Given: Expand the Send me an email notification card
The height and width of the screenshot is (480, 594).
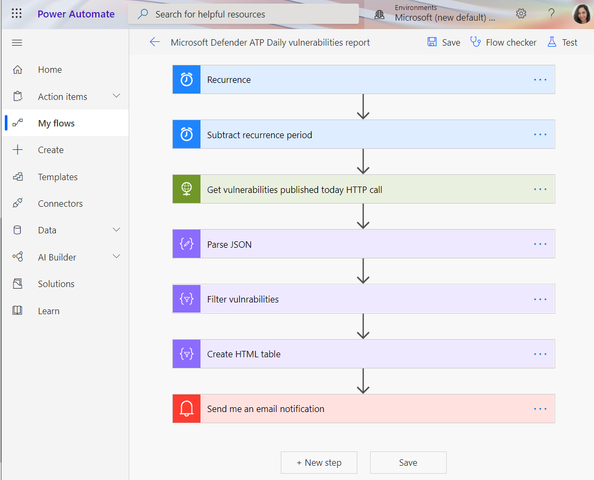Looking at the screenshot, I should (x=364, y=408).
